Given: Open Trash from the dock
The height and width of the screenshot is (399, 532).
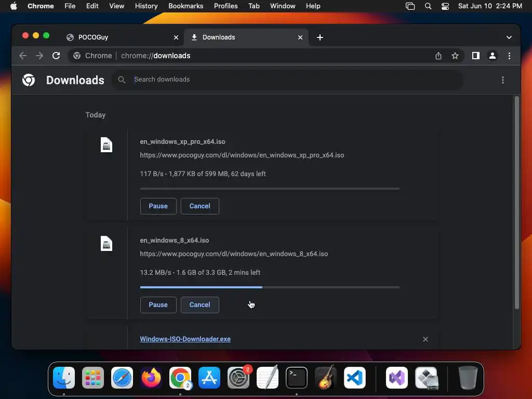Looking at the screenshot, I should click(x=468, y=377).
